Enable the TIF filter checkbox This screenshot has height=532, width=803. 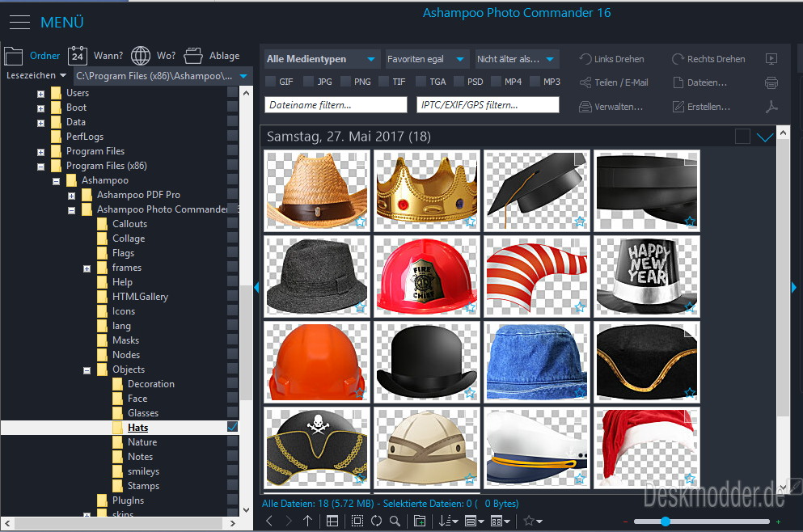(383, 82)
